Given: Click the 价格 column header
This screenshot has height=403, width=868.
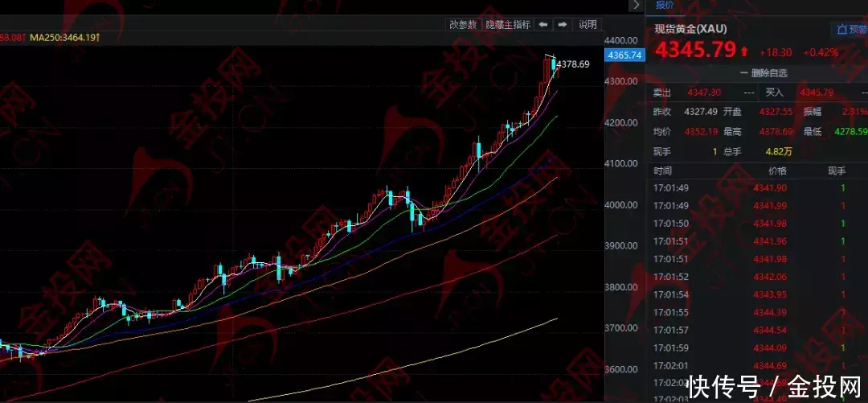Looking at the screenshot, I should click(777, 171).
